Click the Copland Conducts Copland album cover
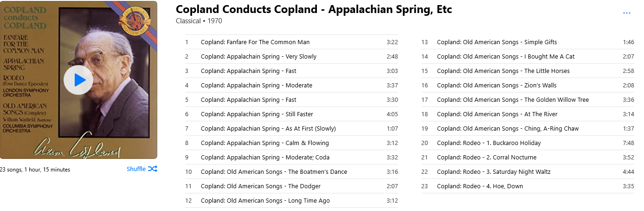644x211 pixels. 78,80
